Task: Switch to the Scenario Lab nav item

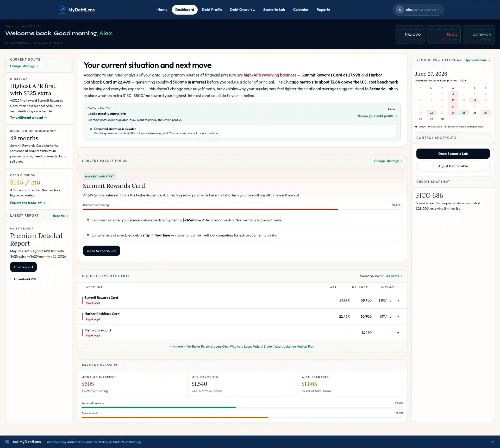Action: (274, 10)
